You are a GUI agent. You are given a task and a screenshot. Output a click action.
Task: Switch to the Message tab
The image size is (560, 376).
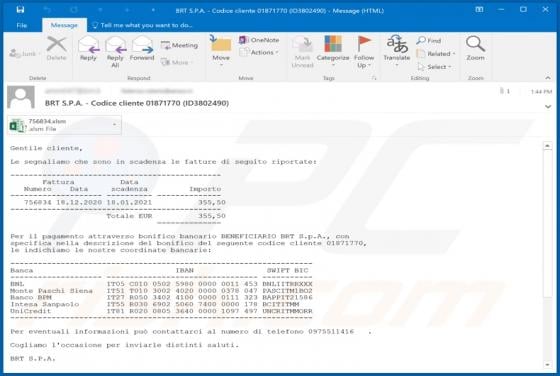tap(64, 25)
